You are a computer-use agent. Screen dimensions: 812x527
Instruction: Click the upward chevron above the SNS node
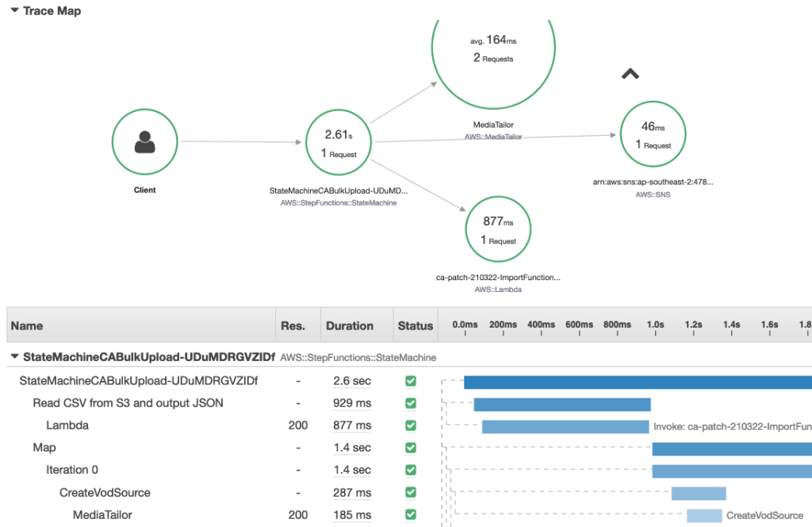(x=629, y=73)
